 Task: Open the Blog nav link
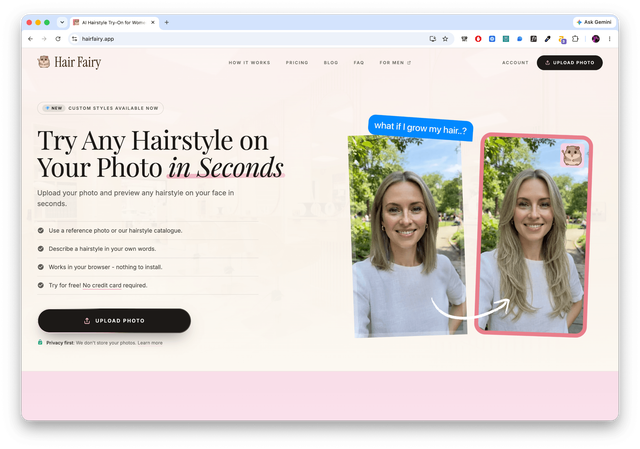coord(331,62)
